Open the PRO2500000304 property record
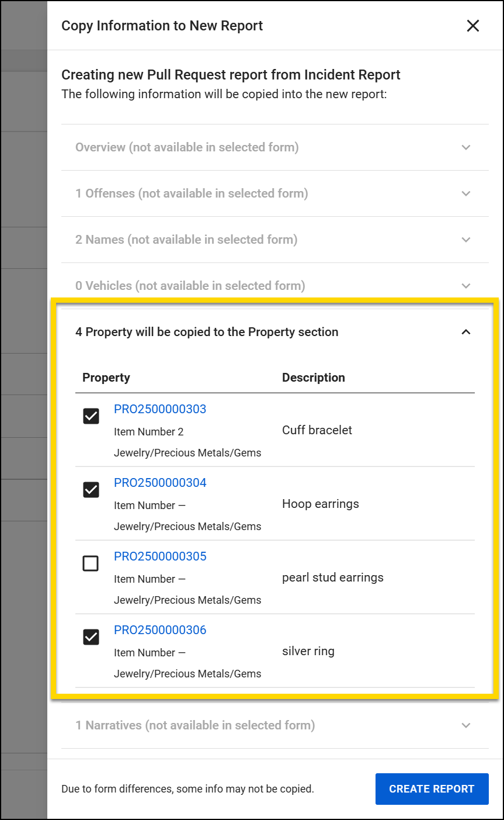The height and width of the screenshot is (820, 504). pos(159,483)
